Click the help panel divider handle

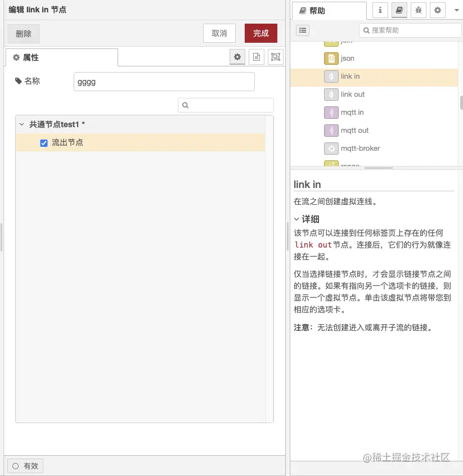(x=379, y=168)
